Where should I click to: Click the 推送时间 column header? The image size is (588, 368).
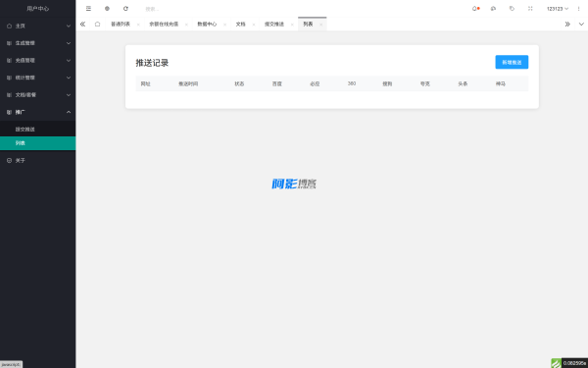[188, 83]
